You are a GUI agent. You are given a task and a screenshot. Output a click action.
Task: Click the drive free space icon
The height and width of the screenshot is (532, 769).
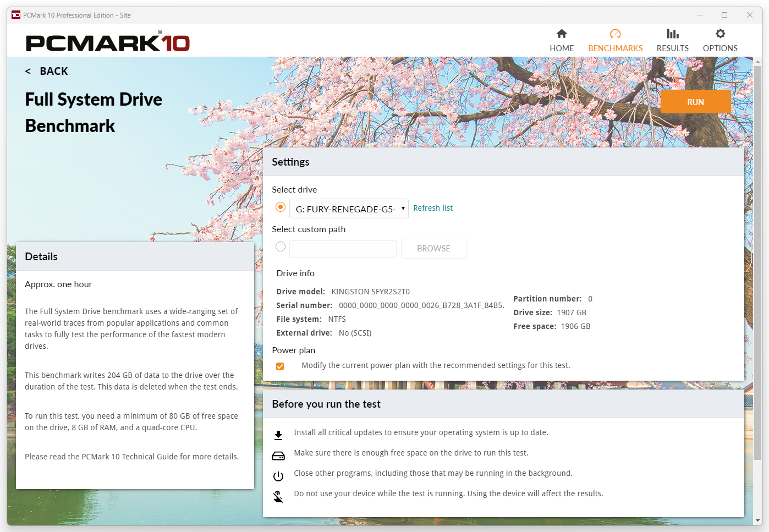coord(278,456)
